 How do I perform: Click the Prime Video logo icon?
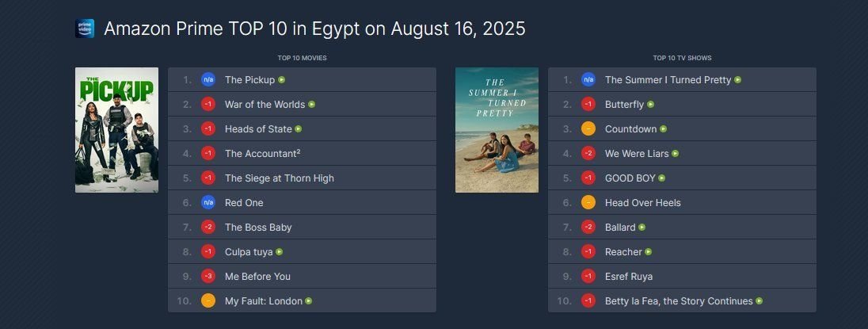[85, 29]
